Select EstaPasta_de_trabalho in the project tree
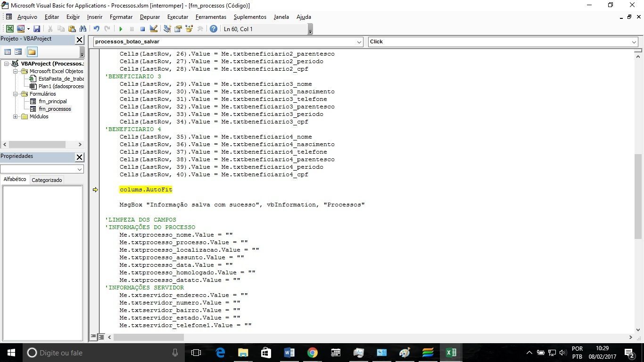Viewport: 644px width, 362px height. click(61, 79)
